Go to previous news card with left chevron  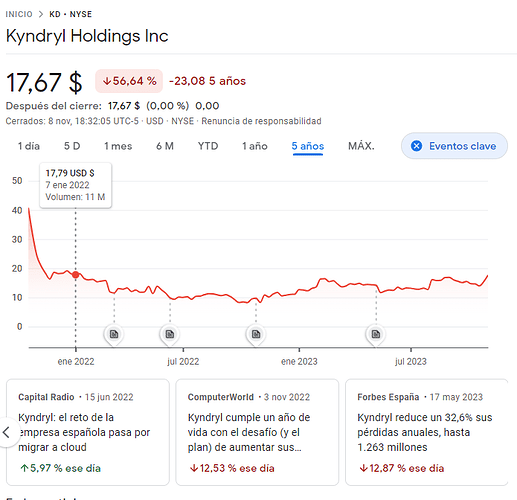click(x=7, y=432)
